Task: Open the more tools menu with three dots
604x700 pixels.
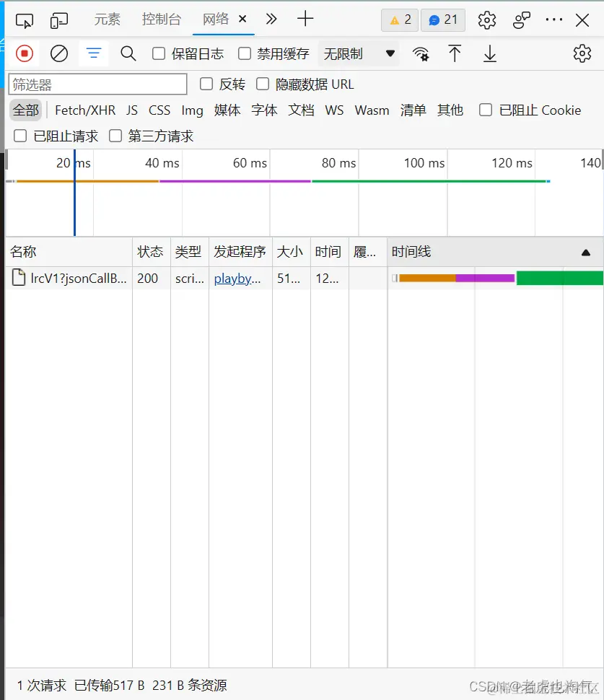Action: [553, 20]
